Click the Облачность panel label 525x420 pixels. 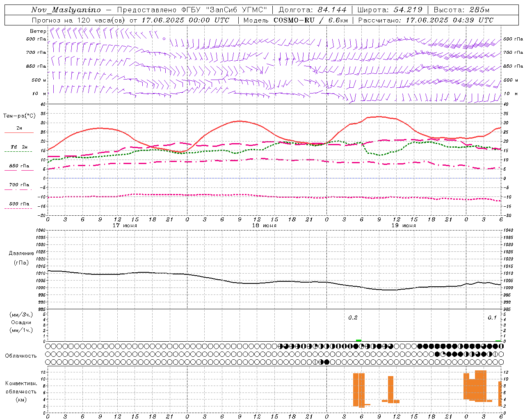21,356
